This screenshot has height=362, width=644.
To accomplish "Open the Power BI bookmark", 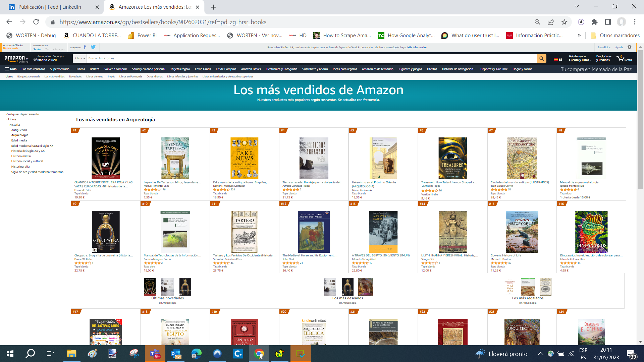I will coord(142,36).
